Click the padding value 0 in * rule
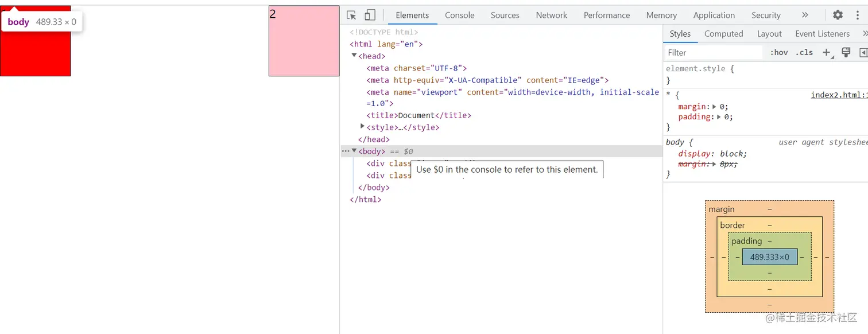868x334 pixels. 727,116
